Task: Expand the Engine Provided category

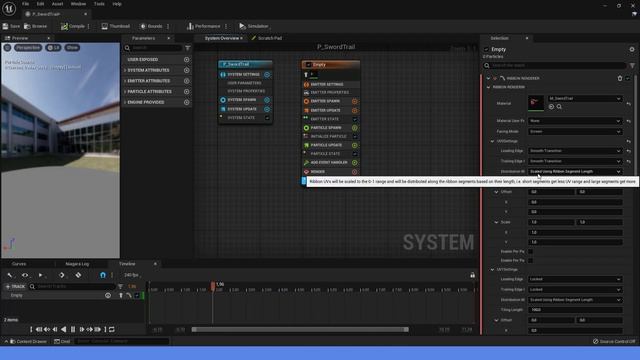Action: (125, 102)
